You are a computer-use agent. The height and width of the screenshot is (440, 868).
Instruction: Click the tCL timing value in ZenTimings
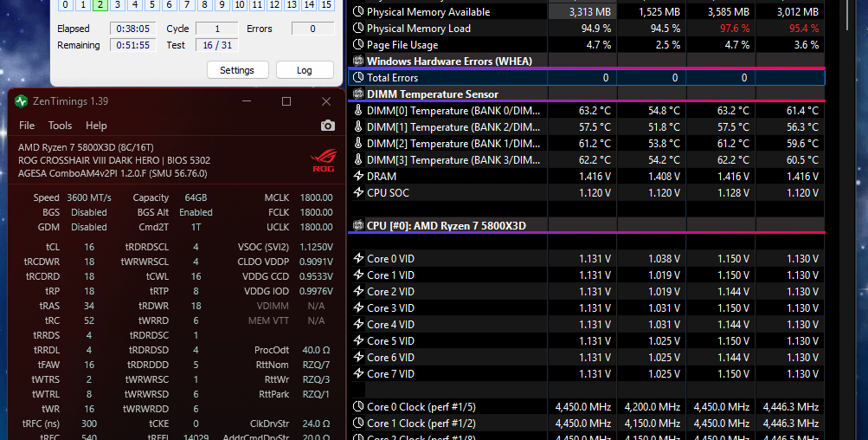coord(89,247)
